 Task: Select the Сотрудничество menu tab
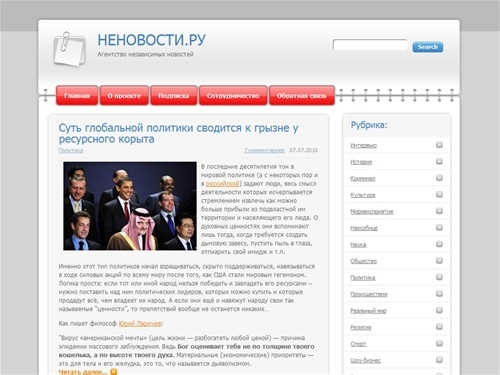(233, 96)
